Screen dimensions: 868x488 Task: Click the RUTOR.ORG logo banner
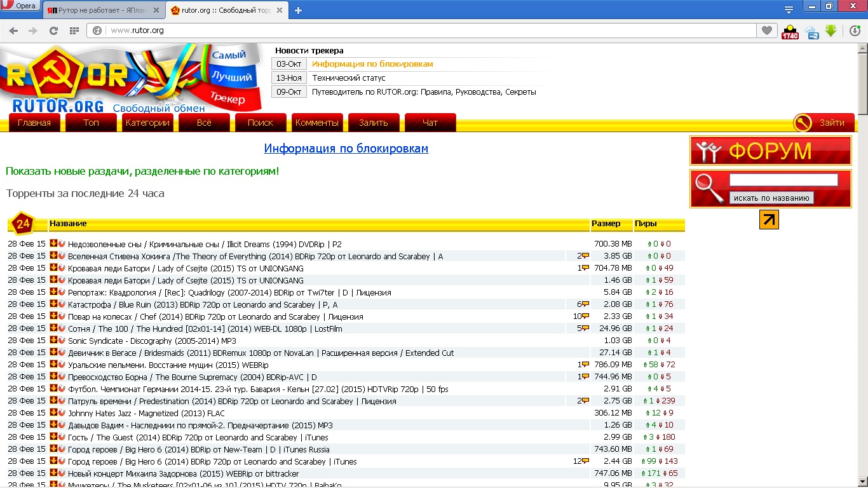pyautogui.click(x=130, y=78)
